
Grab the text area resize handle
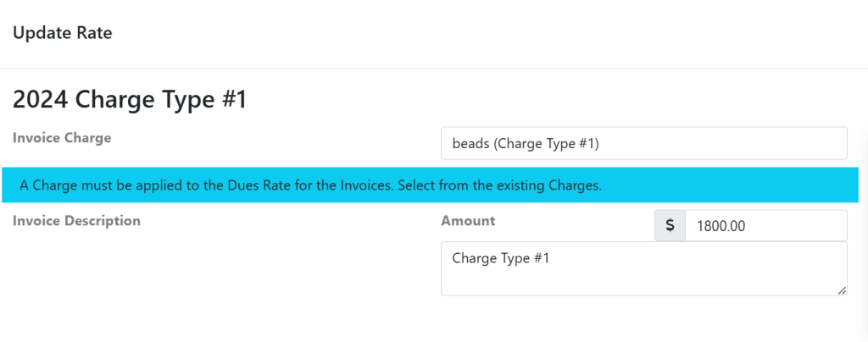(x=842, y=290)
